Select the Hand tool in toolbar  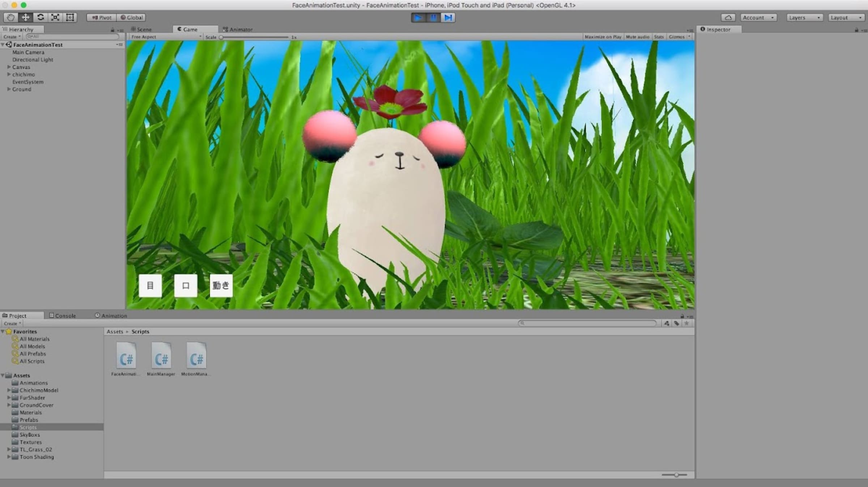pos(10,17)
